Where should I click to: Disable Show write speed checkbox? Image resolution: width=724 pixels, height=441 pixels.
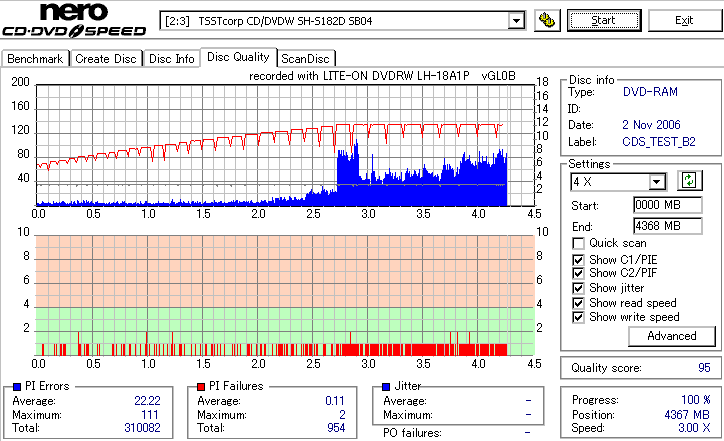point(578,317)
